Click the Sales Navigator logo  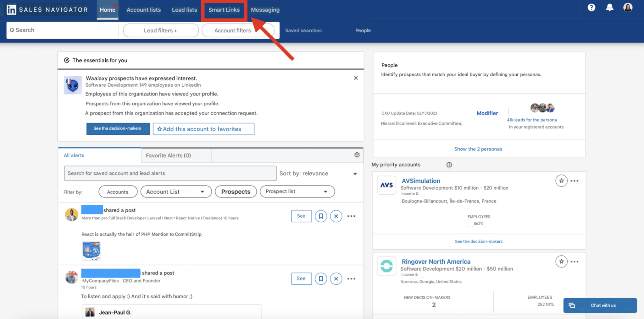[x=46, y=9]
